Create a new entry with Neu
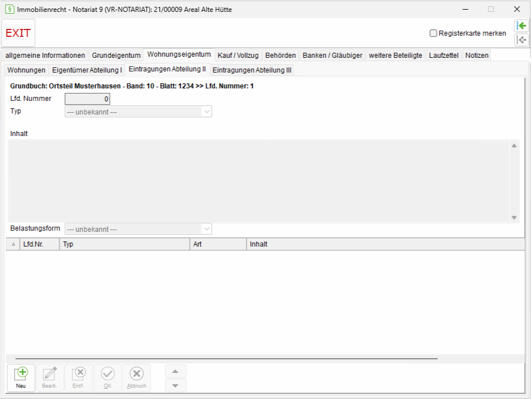The height and width of the screenshot is (399, 532). click(x=21, y=378)
